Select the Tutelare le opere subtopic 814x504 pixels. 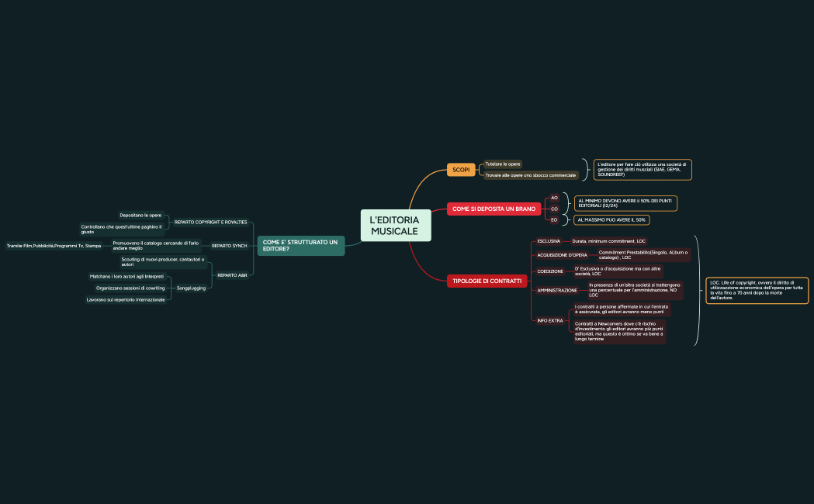(503, 164)
